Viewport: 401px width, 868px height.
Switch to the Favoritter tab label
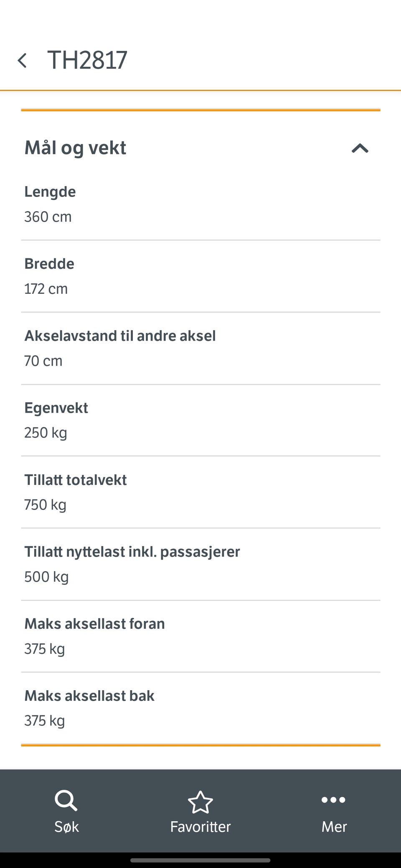point(200,827)
